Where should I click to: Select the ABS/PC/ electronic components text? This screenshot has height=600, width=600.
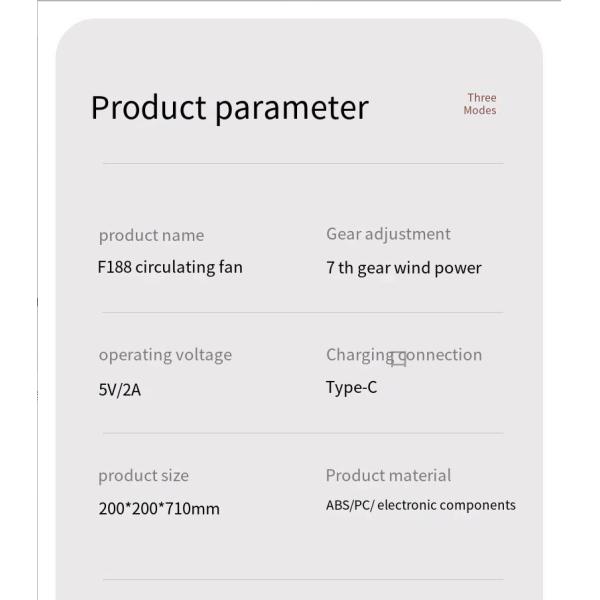click(420, 506)
